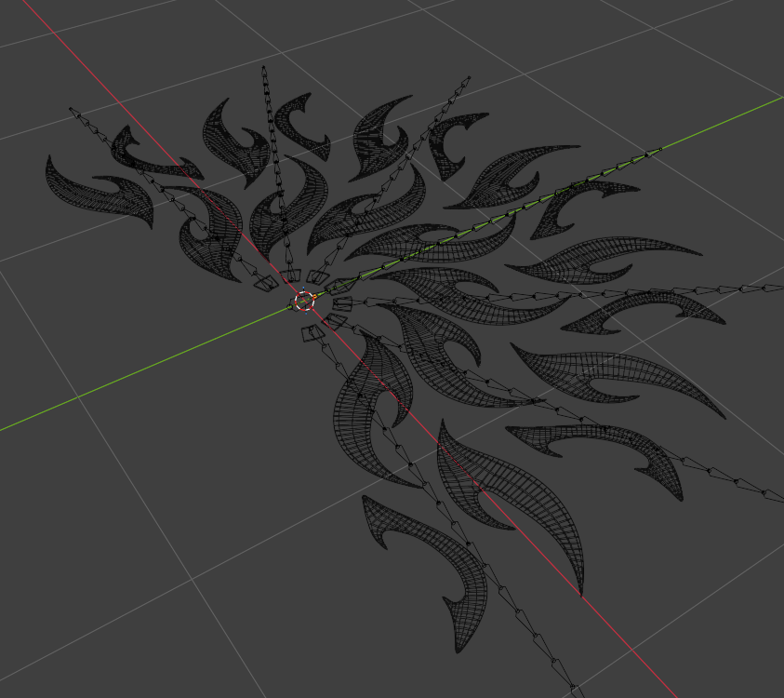Select the tip bone of the upper-right bone chain

coord(465,81)
